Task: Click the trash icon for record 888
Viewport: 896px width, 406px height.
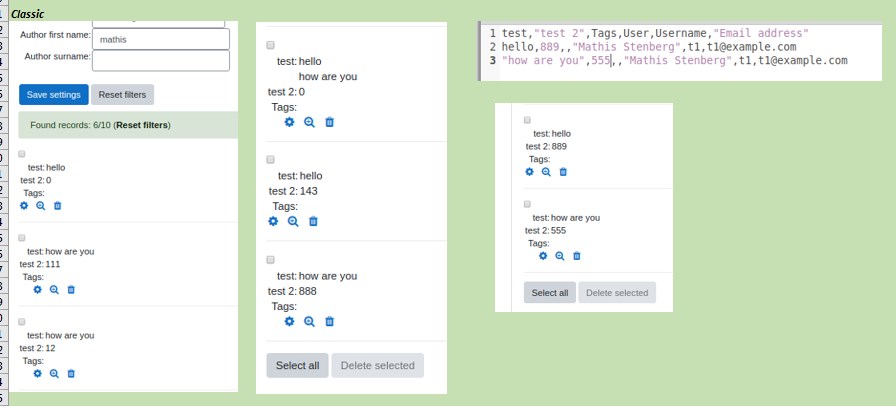Action: [x=329, y=321]
